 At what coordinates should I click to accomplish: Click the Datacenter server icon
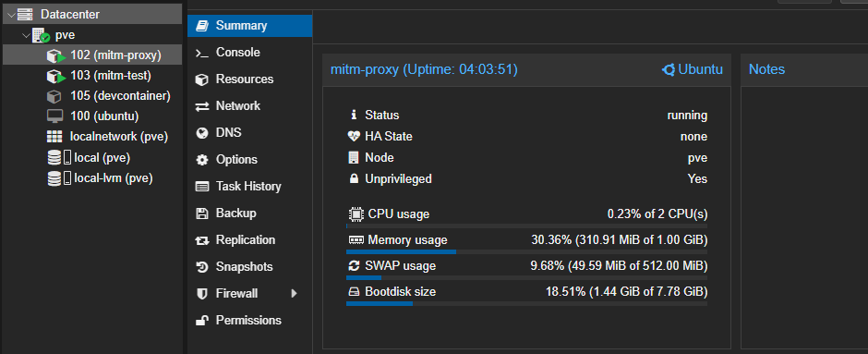pyautogui.click(x=25, y=15)
